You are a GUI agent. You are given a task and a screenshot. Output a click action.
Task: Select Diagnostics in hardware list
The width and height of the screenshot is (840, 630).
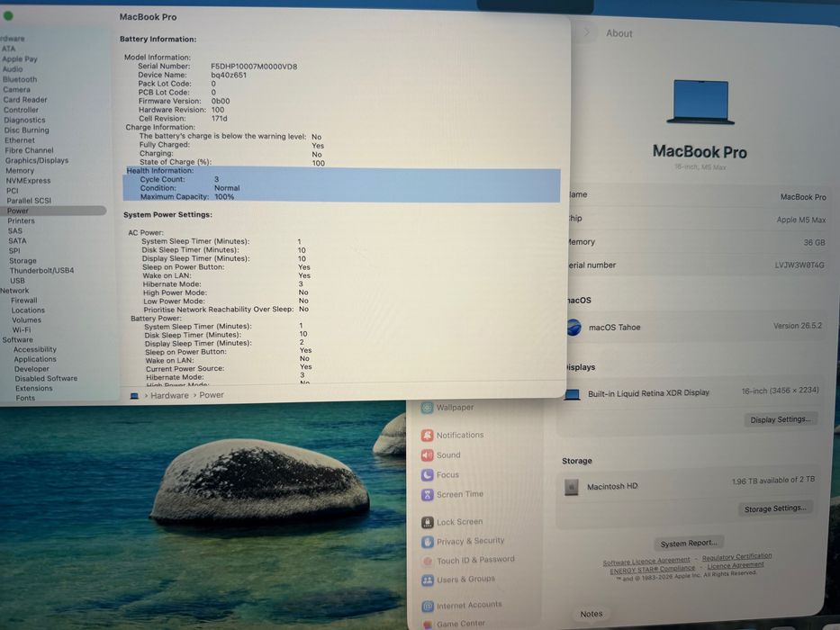24,120
